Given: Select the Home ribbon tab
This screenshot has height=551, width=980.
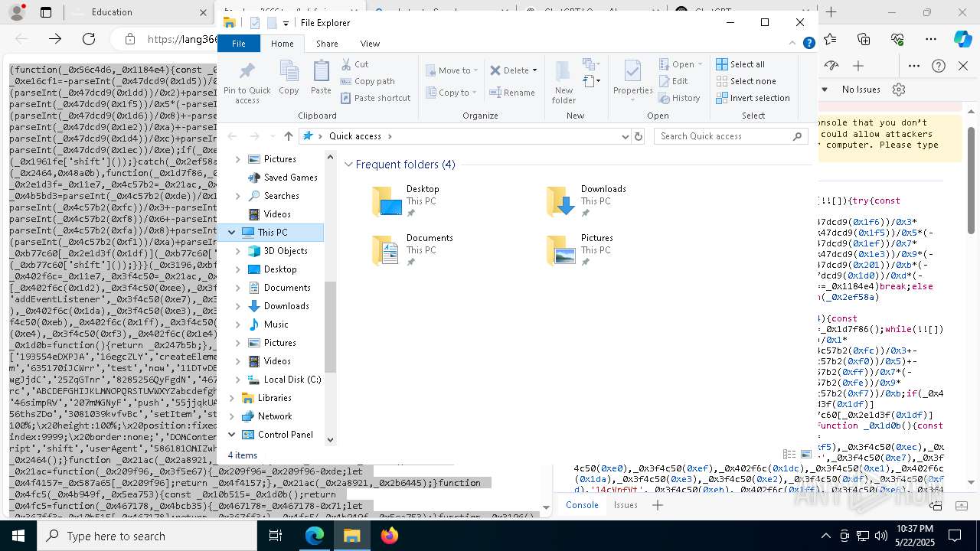Looking at the screenshot, I should tap(283, 44).
